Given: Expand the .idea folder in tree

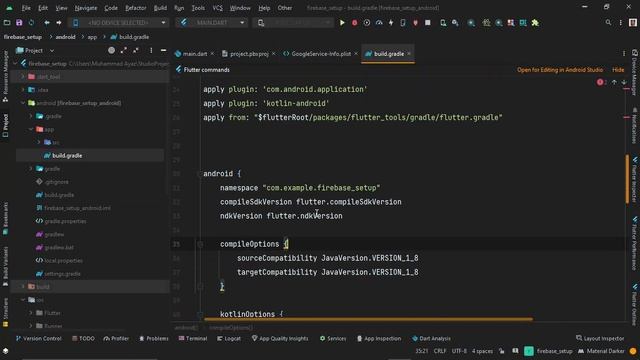Looking at the screenshot, I should coord(23,90).
